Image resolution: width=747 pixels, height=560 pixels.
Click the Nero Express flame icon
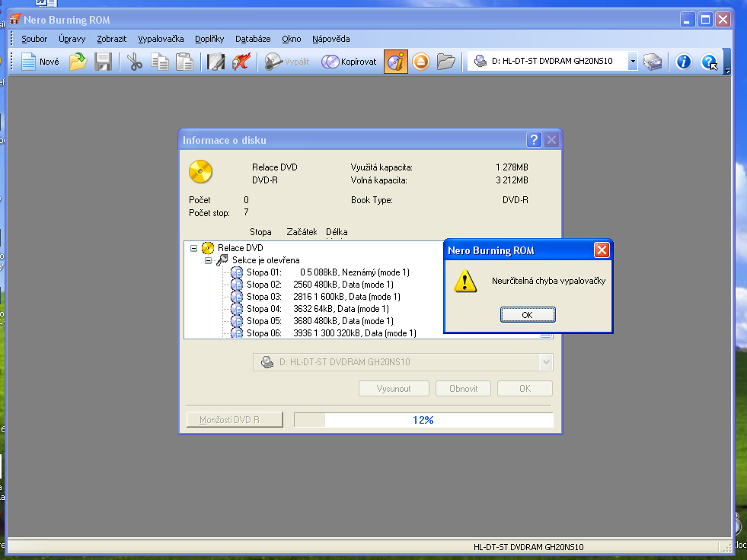point(241,62)
